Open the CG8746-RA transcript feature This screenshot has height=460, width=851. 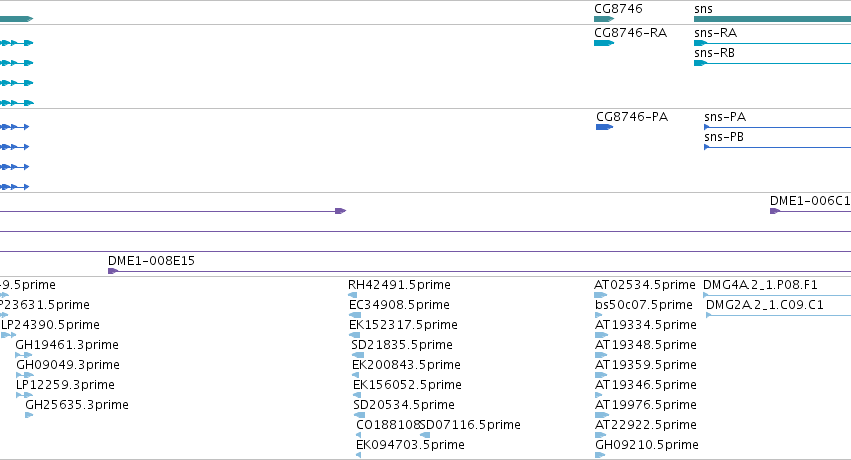pos(604,43)
